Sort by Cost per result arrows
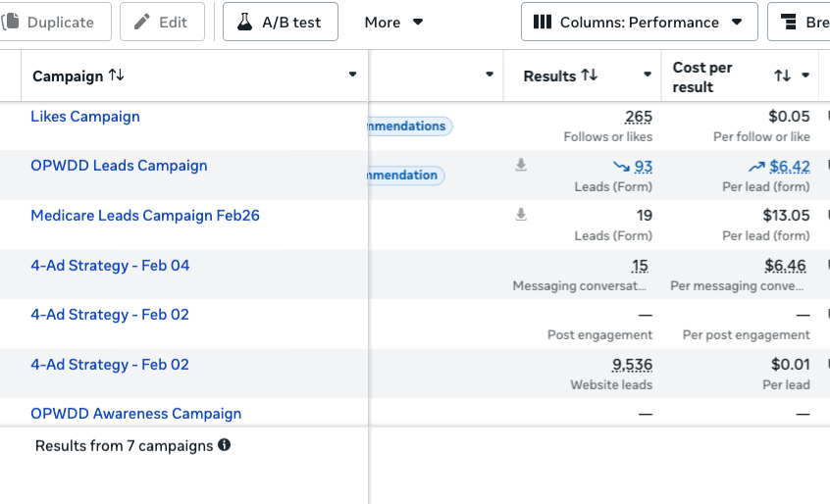This screenshot has width=830, height=504. 782,76
